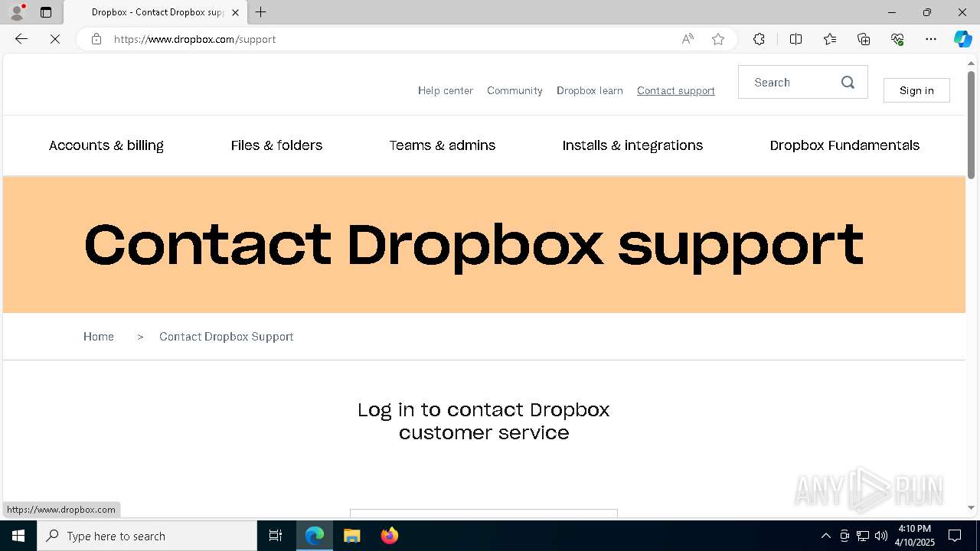Click the search magnifier icon on Dropbox
The image size is (980, 551).
point(848,83)
